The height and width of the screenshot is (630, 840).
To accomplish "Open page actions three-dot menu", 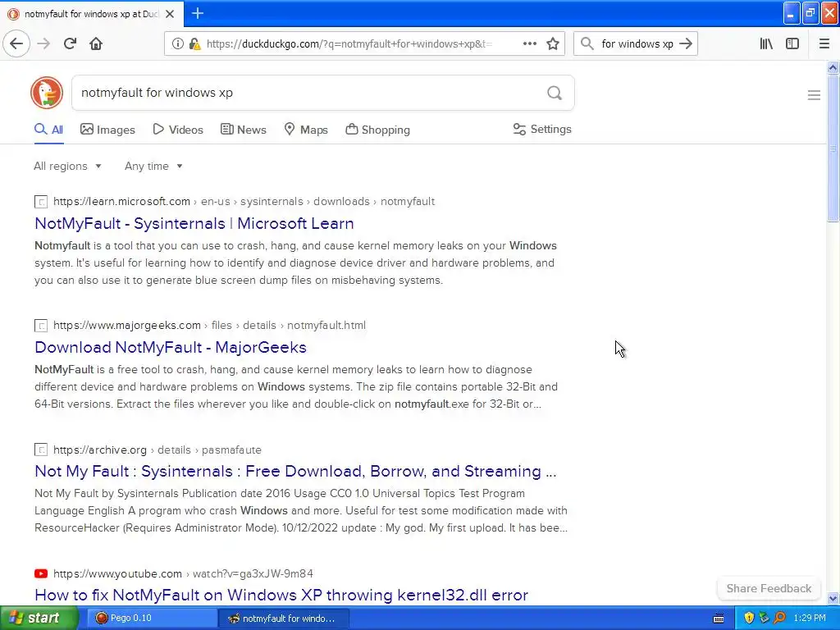I will [x=529, y=43].
